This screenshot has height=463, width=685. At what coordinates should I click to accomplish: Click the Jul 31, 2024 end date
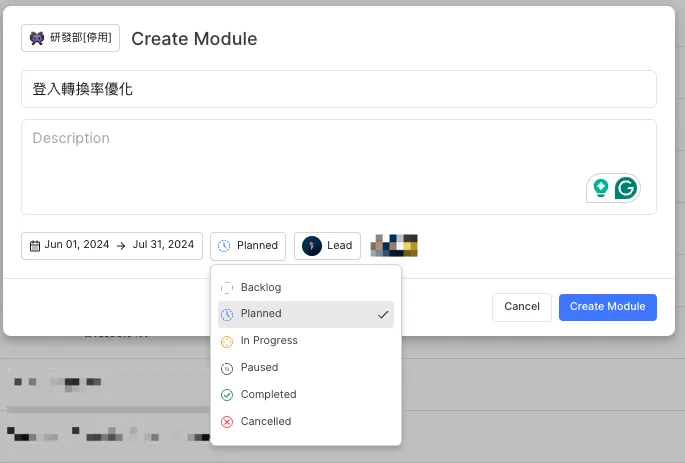coord(163,246)
